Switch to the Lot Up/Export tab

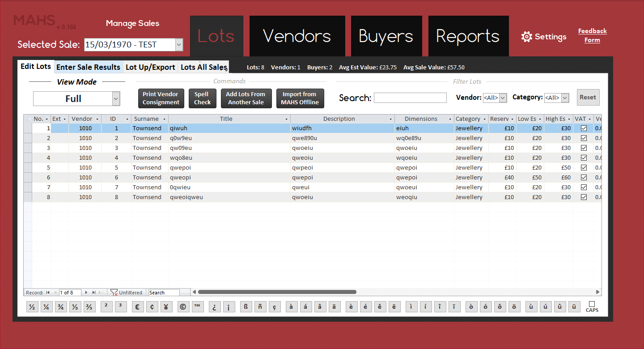tap(150, 67)
